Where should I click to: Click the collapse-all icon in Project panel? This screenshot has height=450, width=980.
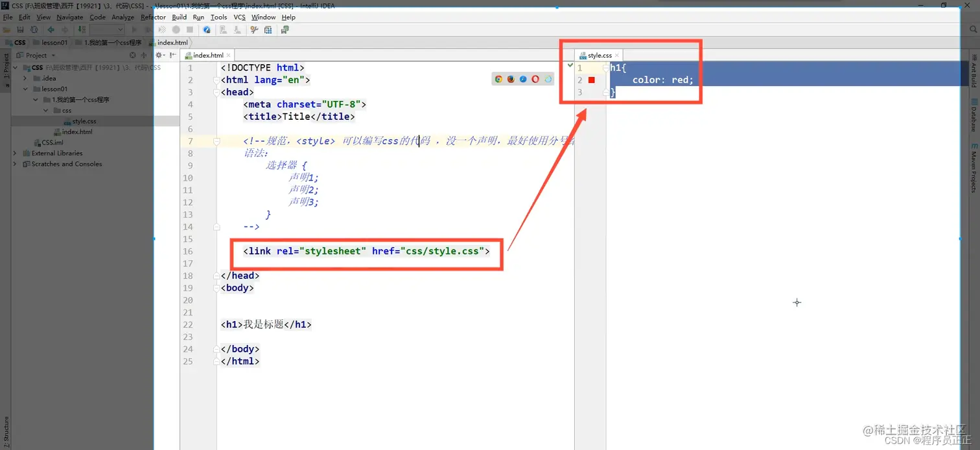pyautogui.click(x=144, y=55)
